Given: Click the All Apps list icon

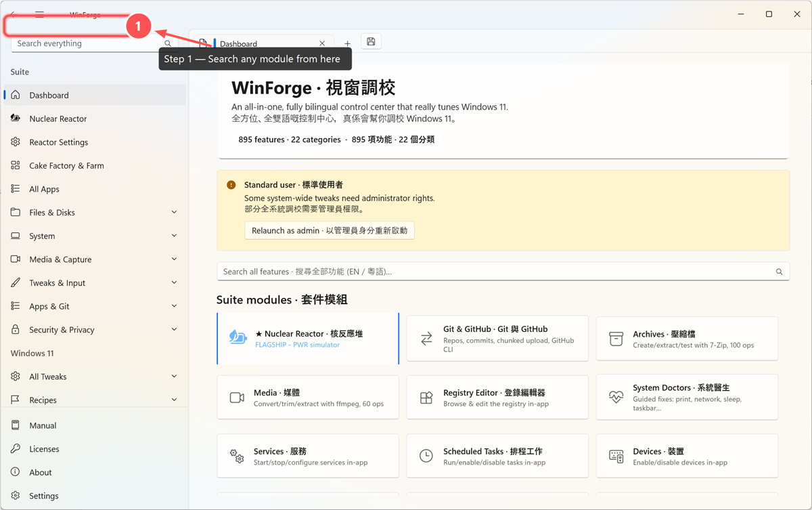Looking at the screenshot, I should (16, 189).
